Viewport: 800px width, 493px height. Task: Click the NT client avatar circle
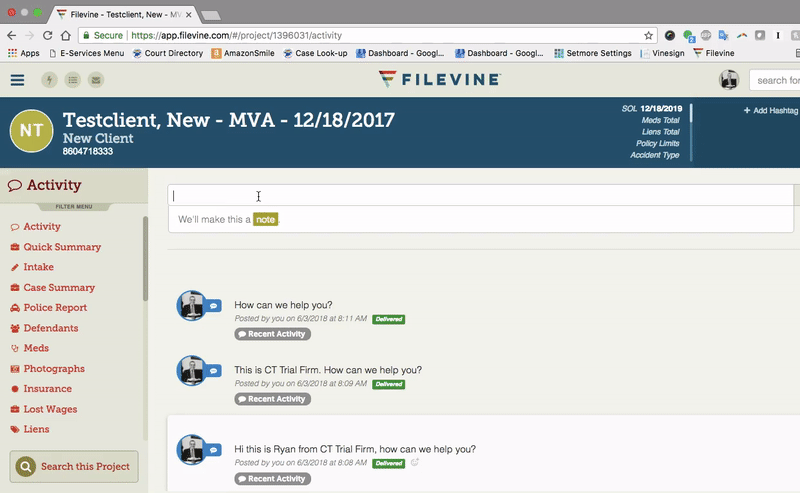pos(32,131)
